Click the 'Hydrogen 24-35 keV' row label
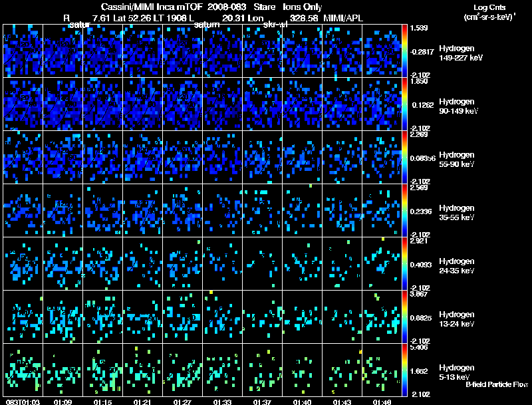Viewport: 532px width, 405px height. pos(457,266)
